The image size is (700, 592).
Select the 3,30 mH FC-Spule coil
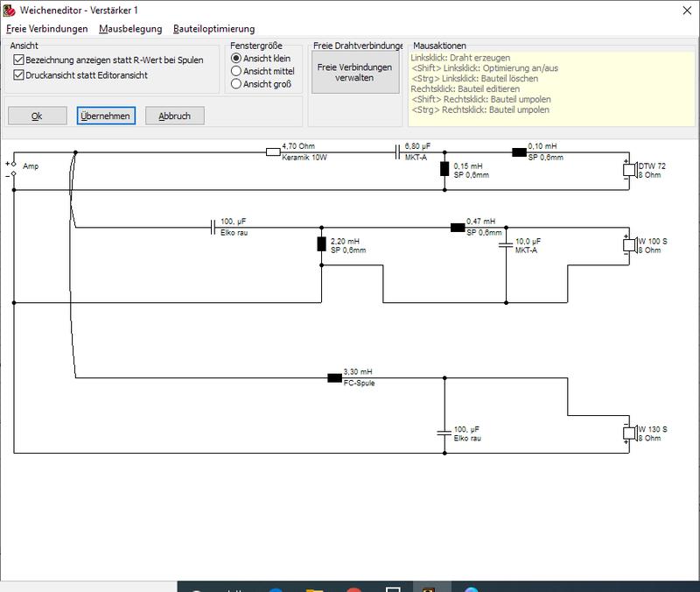pos(335,378)
